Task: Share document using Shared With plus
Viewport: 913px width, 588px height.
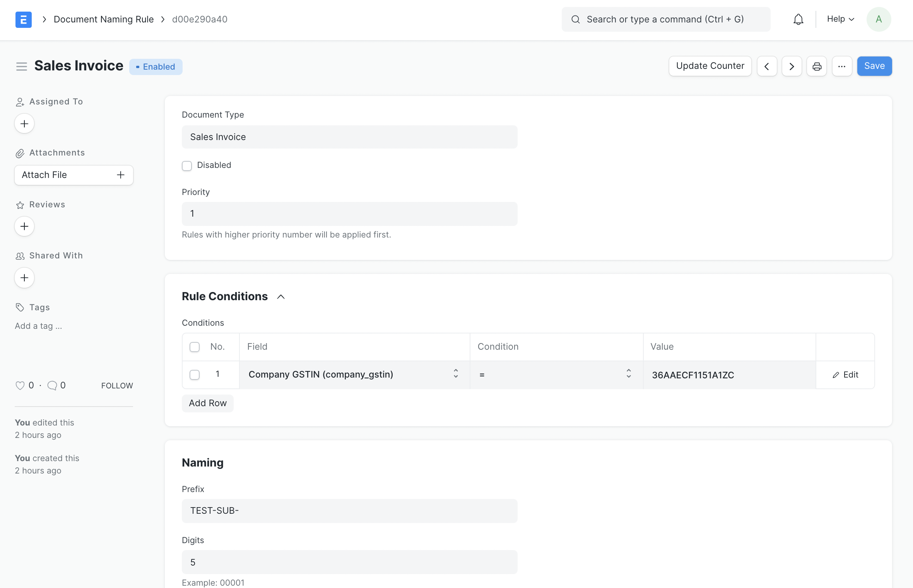Action: click(24, 278)
